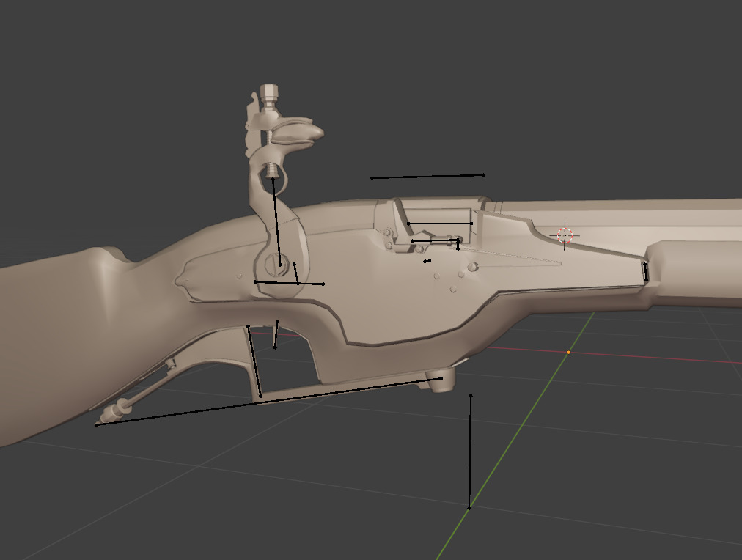Select the flint jaw of the hammer
This screenshot has height=560, width=742.
[x=298, y=131]
